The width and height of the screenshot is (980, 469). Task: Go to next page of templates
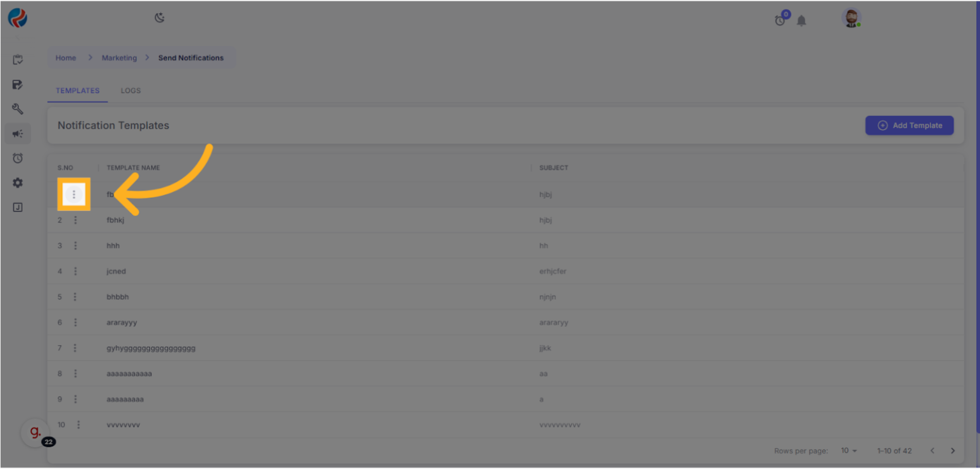[952, 451]
